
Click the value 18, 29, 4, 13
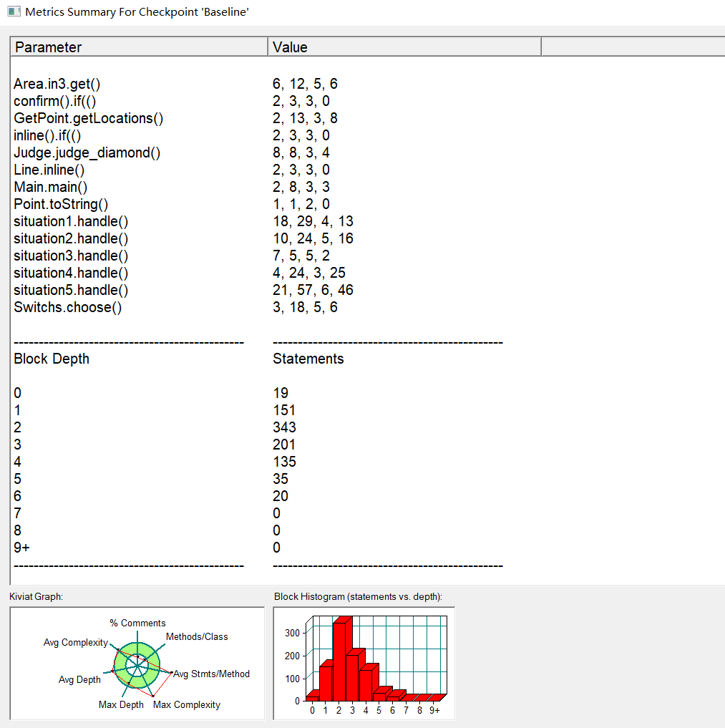(x=313, y=221)
